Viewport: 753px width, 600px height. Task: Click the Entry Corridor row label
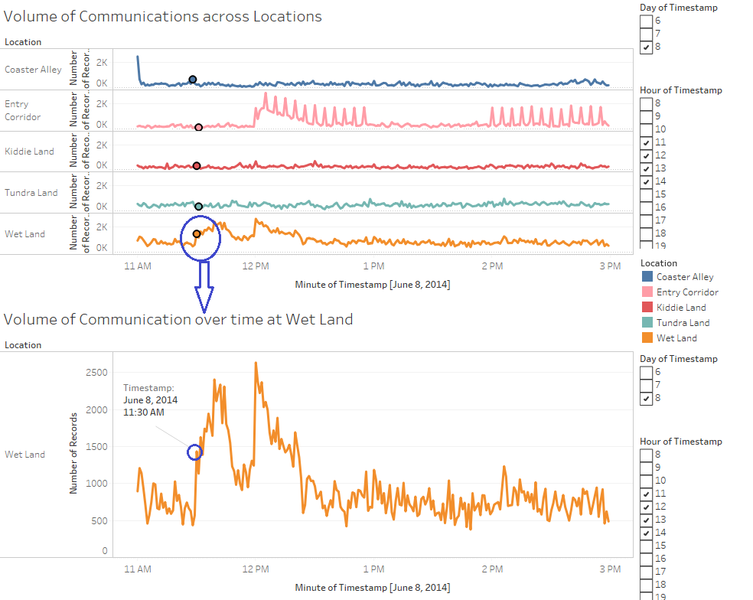(23, 110)
